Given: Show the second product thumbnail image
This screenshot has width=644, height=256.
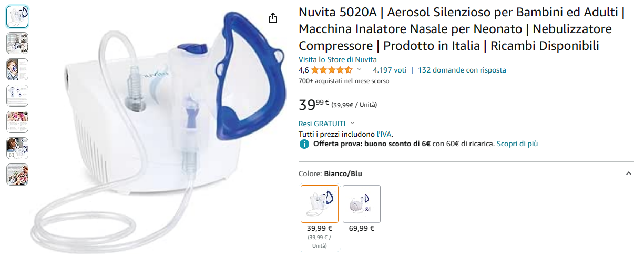Looking at the screenshot, I should pos(17,43).
